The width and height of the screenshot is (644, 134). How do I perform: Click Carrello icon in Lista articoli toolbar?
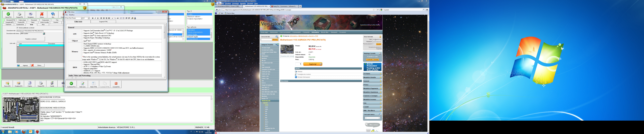[x=52, y=84]
